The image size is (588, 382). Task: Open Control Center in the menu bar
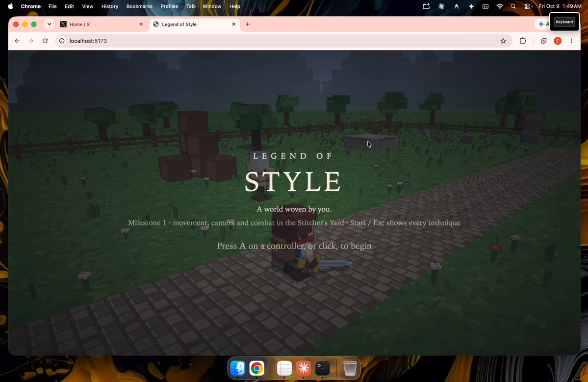(x=528, y=6)
